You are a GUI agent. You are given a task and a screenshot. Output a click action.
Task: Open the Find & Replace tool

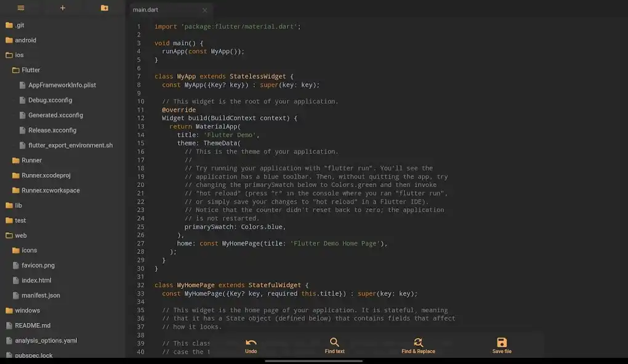pos(418,343)
